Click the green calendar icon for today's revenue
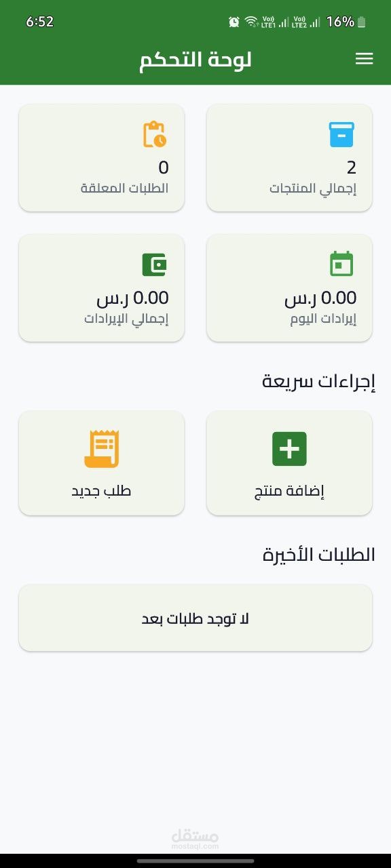 point(341,264)
